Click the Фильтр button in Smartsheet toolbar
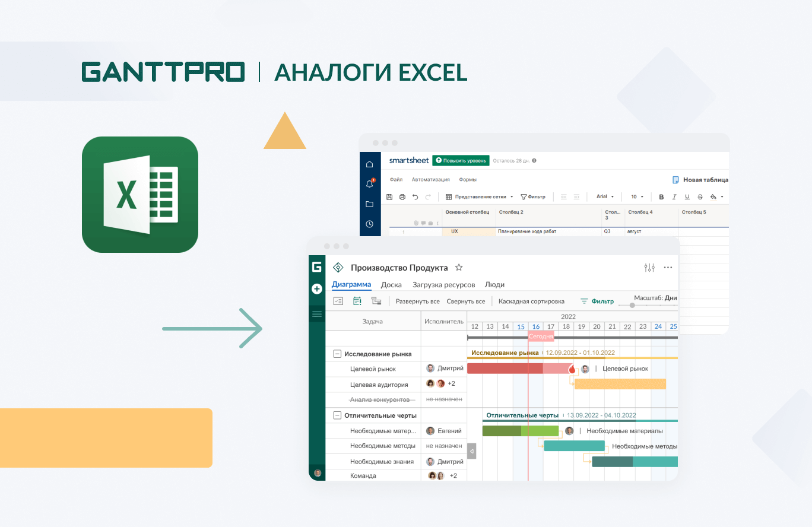 (532, 196)
